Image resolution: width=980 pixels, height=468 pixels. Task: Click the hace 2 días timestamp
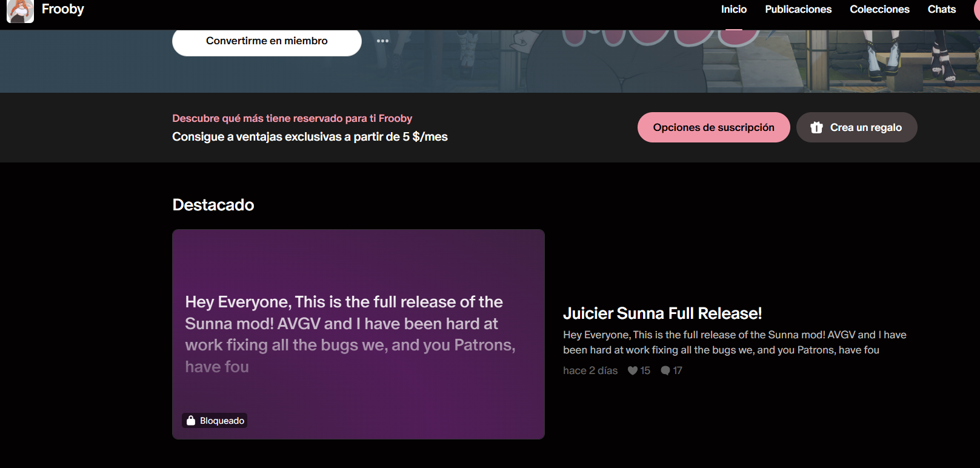tap(590, 370)
